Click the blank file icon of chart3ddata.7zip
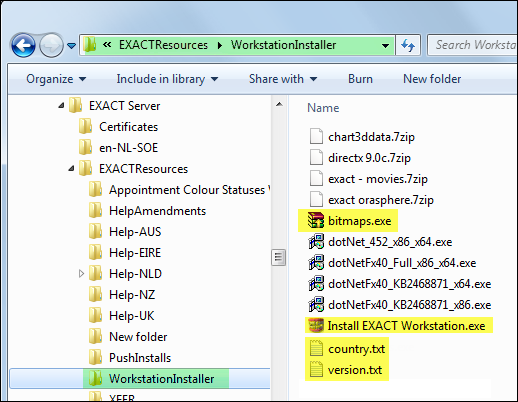The width and height of the screenshot is (518, 402). [316, 136]
